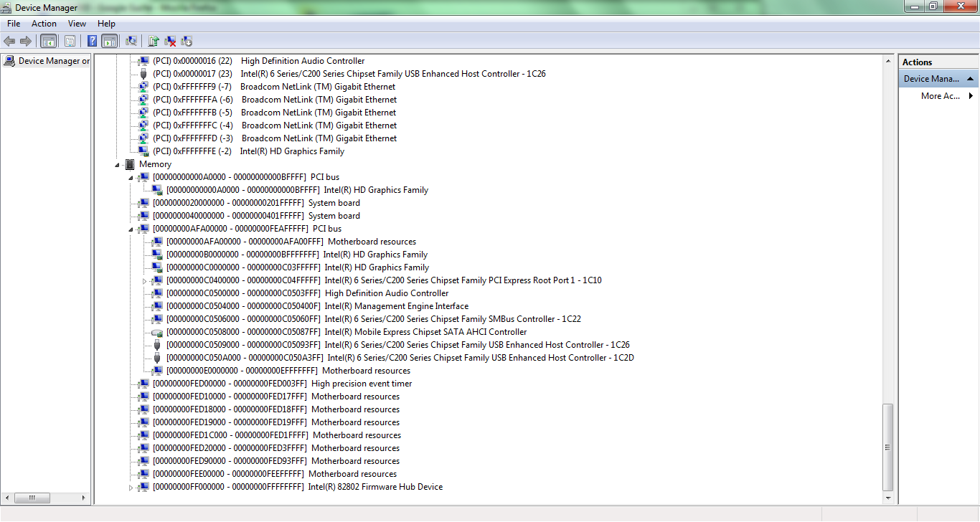Click the icon beside Intel 82802 Firmware Hub Device
This screenshot has height=522, width=980.
(x=143, y=487)
